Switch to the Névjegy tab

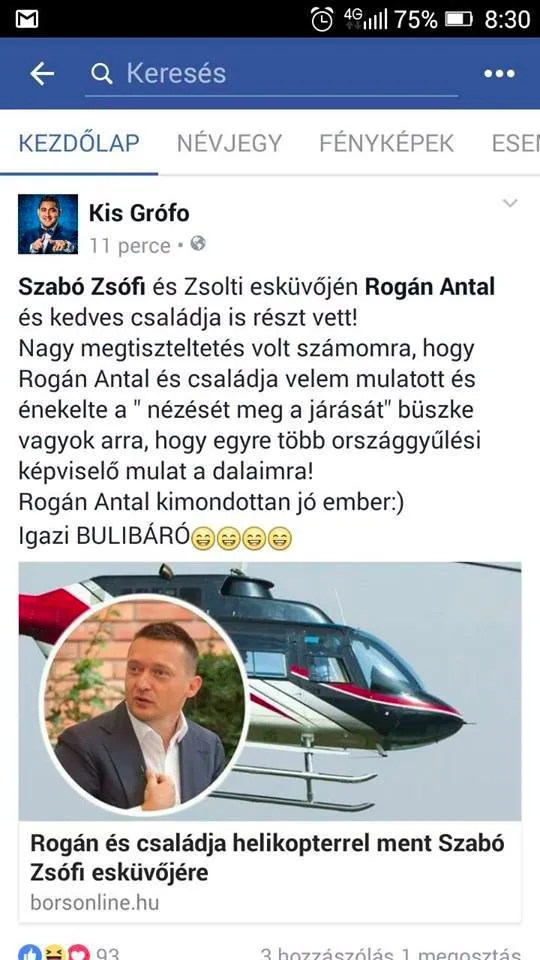pos(230,143)
